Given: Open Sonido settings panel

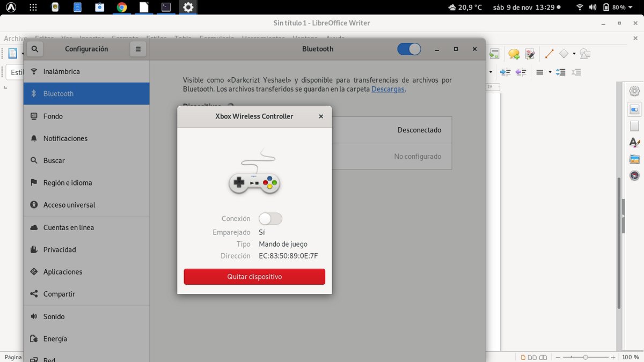Looking at the screenshot, I should (86, 316).
